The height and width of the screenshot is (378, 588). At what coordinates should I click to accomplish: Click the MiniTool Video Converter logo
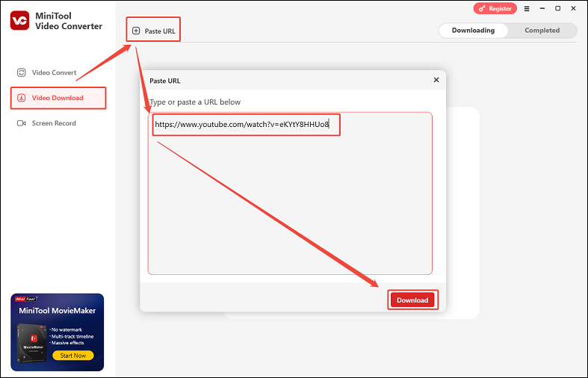[x=19, y=20]
